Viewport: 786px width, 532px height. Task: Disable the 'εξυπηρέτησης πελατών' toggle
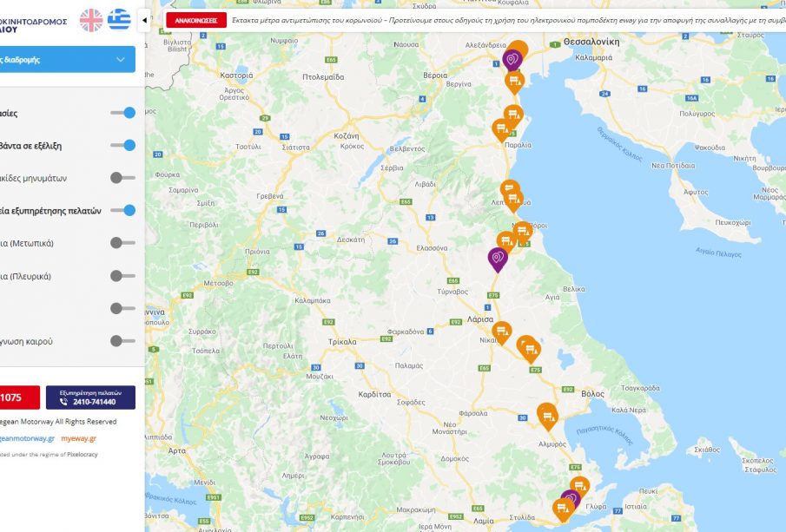click(123, 210)
